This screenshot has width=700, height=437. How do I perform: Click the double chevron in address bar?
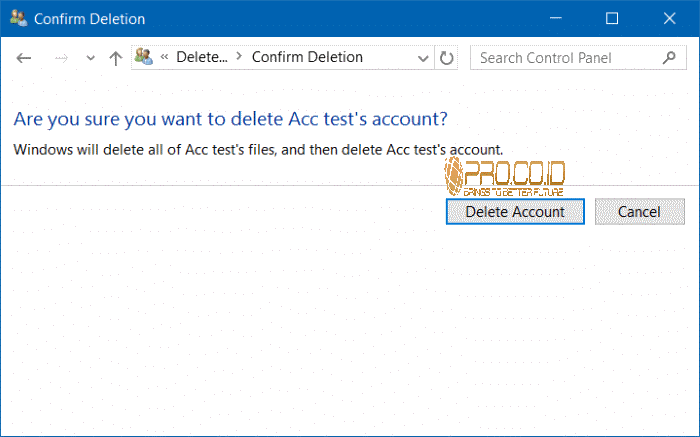(x=164, y=57)
